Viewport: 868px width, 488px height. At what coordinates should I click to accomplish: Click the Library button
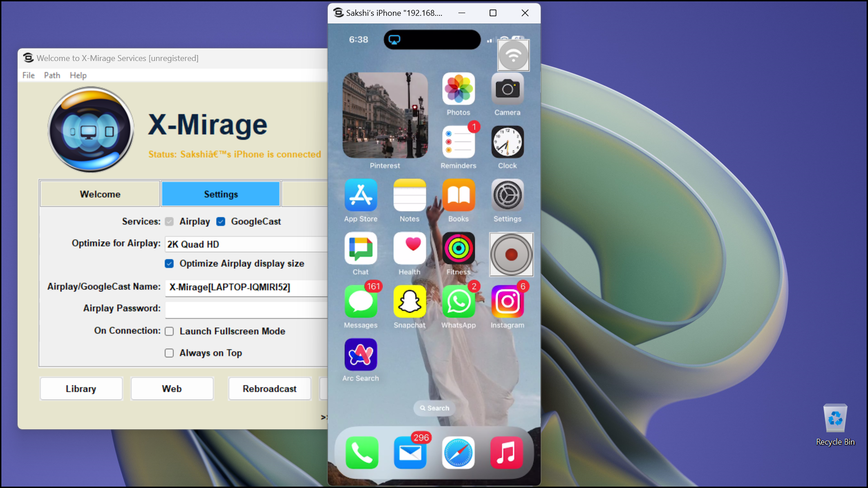click(x=81, y=389)
